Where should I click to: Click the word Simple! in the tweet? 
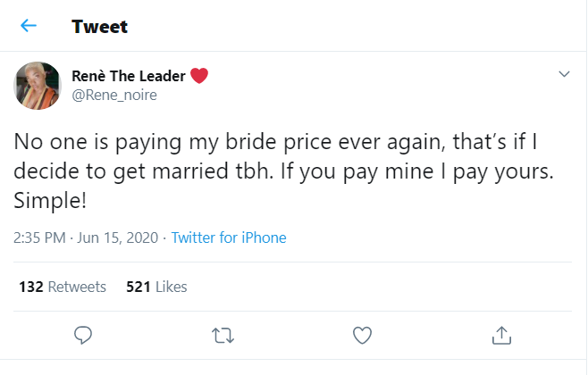click(49, 201)
